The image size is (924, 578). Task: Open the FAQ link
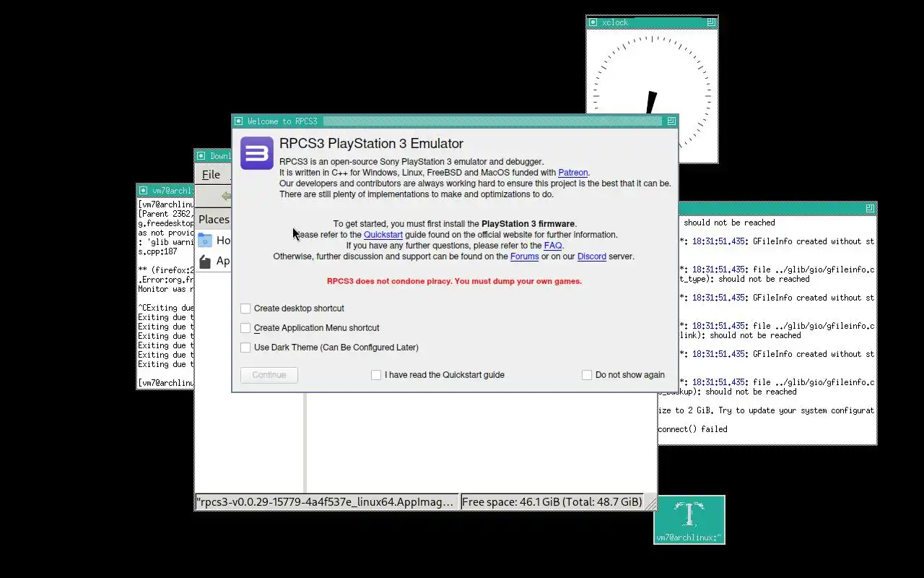(553, 246)
